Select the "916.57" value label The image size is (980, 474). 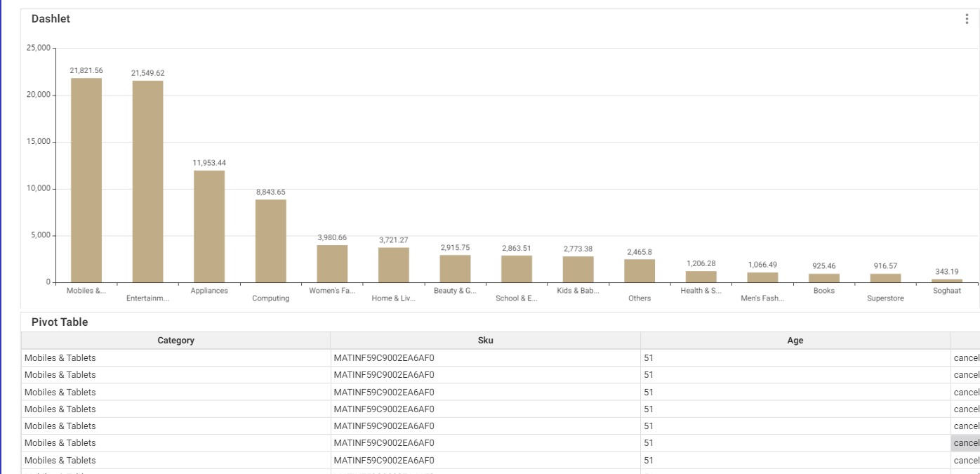886,266
